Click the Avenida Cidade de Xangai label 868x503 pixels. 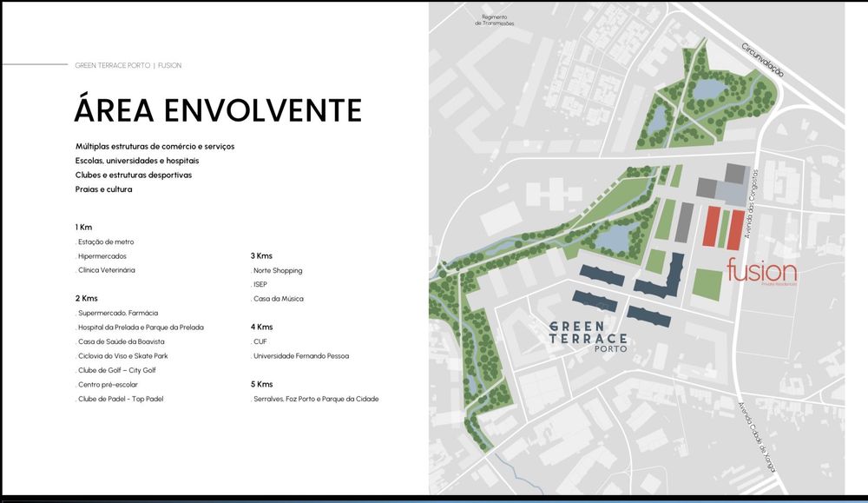756,437
